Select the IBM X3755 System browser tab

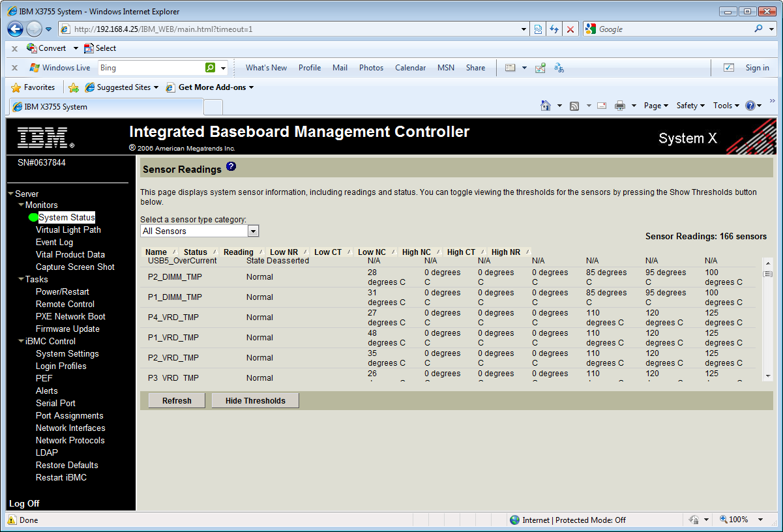(x=106, y=107)
